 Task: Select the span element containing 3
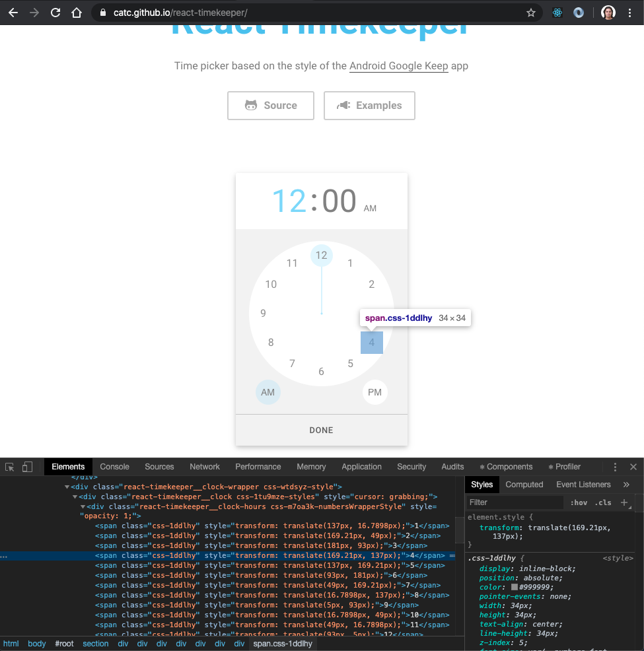[x=261, y=545]
